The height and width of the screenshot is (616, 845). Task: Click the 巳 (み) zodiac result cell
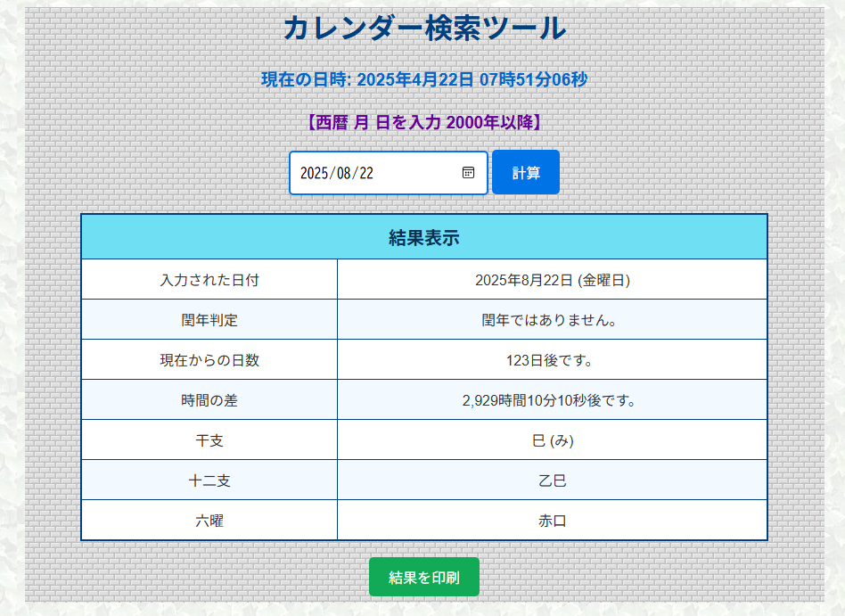pos(552,440)
